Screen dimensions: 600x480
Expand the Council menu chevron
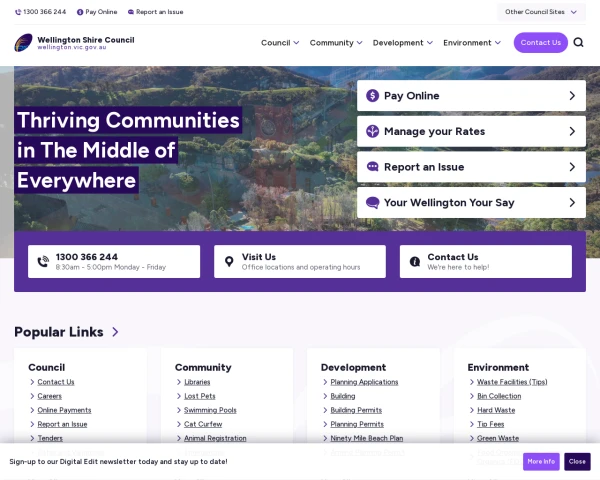tap(296, 43)
